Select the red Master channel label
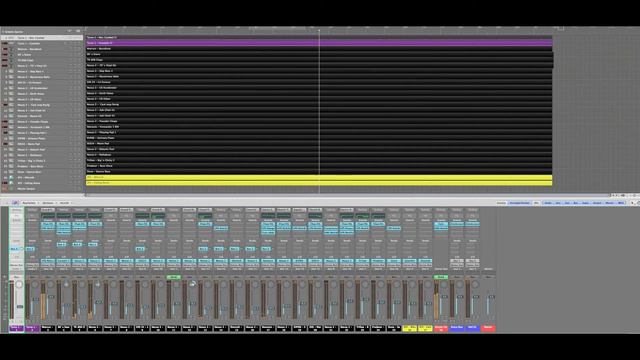640x360 pixels. click(488, 328)
